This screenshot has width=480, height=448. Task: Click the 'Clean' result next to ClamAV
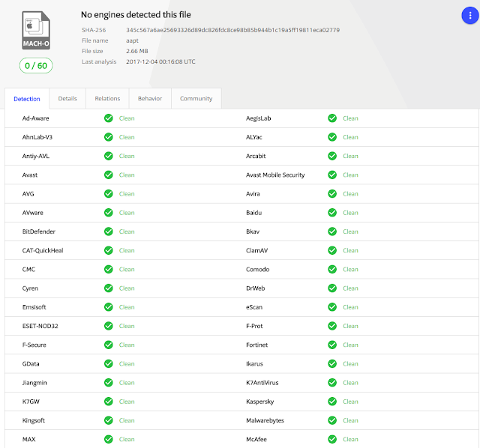click(350, 250)
